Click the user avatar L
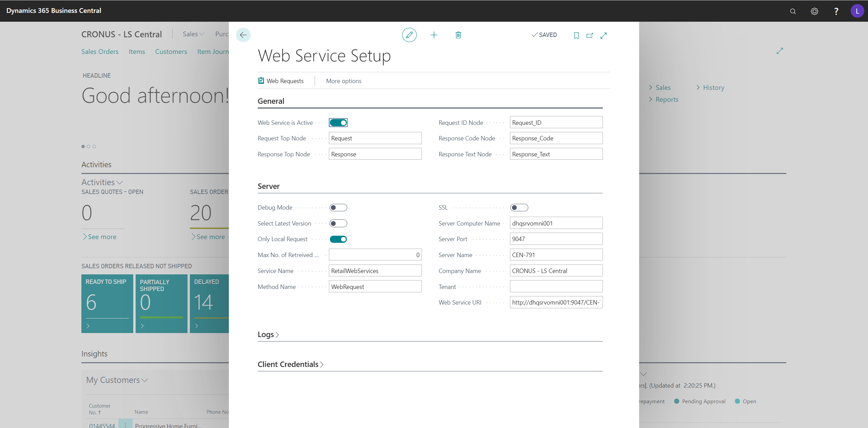This screenshot has height=428, width=868. 857,11
